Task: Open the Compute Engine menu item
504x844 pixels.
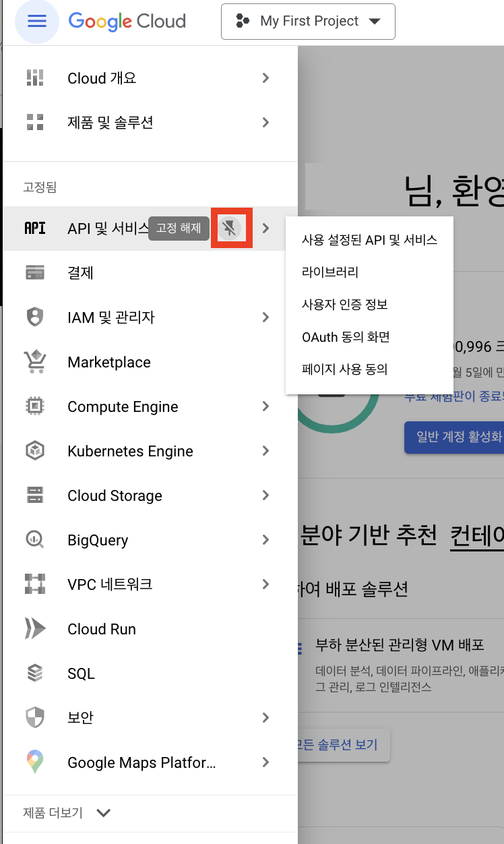Action: (150, 406)
